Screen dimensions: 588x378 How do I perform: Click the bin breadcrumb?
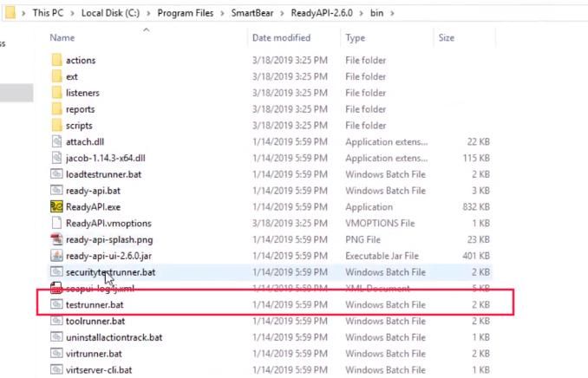[377, 13]
